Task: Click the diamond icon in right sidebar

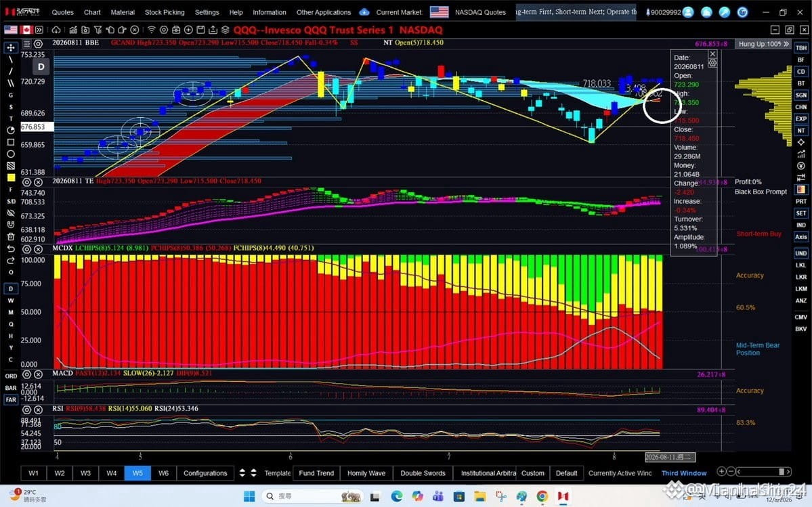Action: (x=801, y=141)
